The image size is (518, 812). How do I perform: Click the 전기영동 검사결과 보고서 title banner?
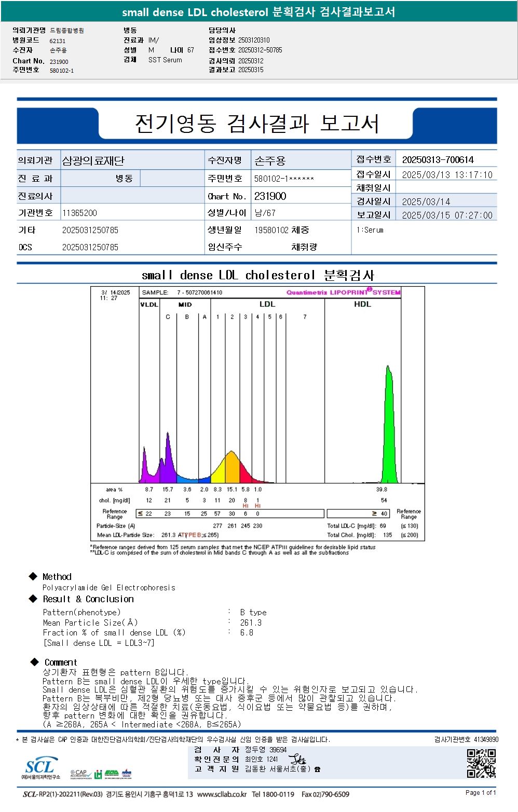(x=256, y=124)
